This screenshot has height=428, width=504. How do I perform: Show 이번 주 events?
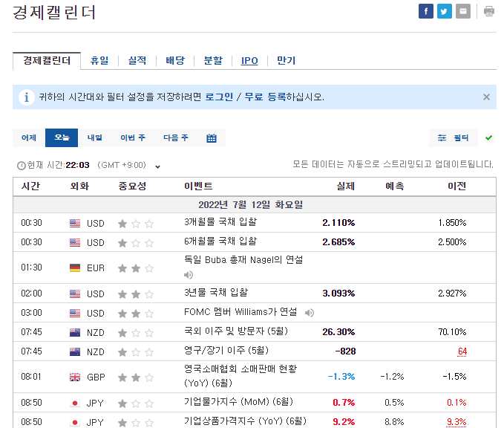tap(133, 137)
